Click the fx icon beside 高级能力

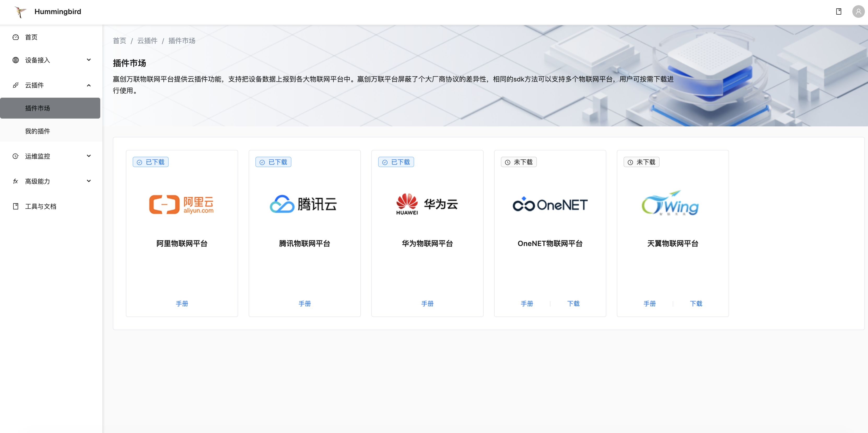click(x=15, y=181)
